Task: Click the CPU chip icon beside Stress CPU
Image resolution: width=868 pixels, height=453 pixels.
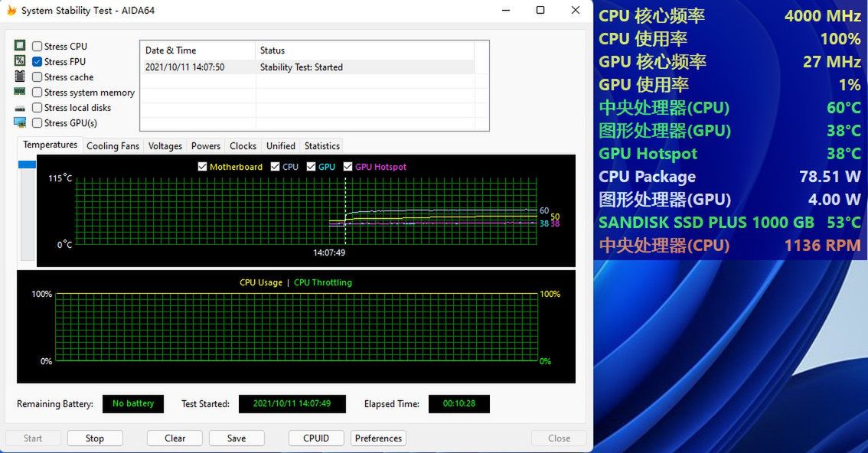Action: 19,46
